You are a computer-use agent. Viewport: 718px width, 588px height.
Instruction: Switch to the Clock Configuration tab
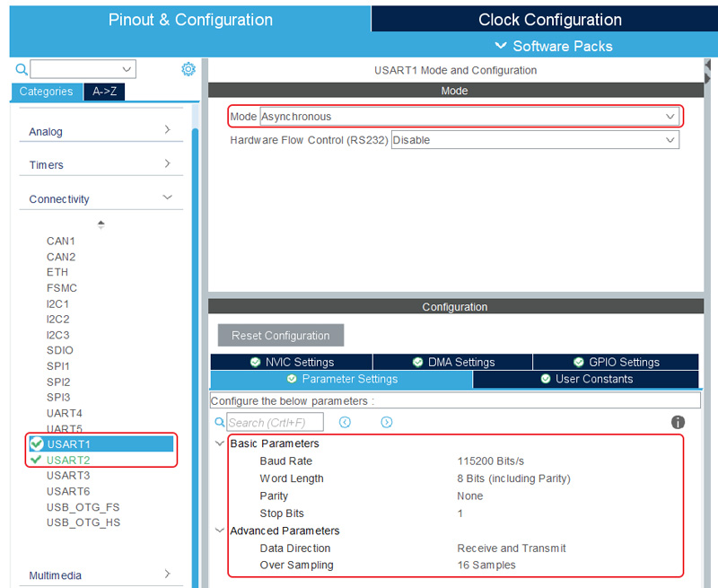click(549, 20)
